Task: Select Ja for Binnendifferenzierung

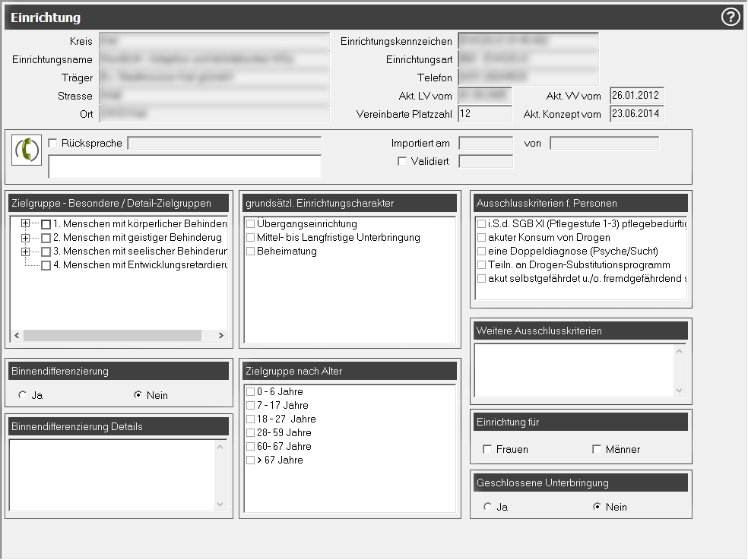Action: (x=22, y=395)
